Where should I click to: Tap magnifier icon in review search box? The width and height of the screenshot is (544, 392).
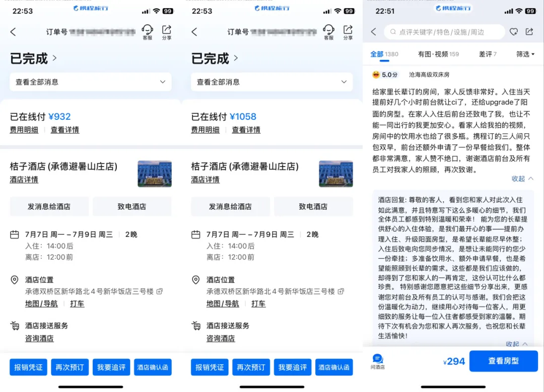393,32
